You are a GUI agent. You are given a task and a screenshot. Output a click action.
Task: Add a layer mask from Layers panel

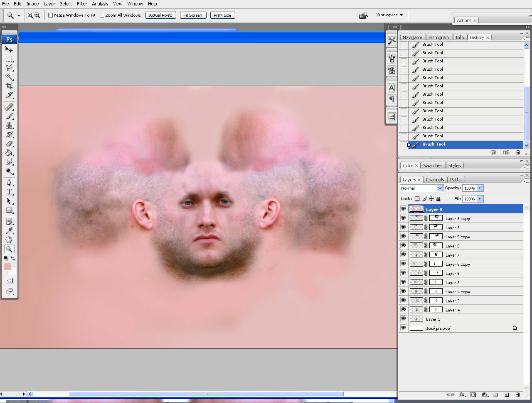(473, 395)
